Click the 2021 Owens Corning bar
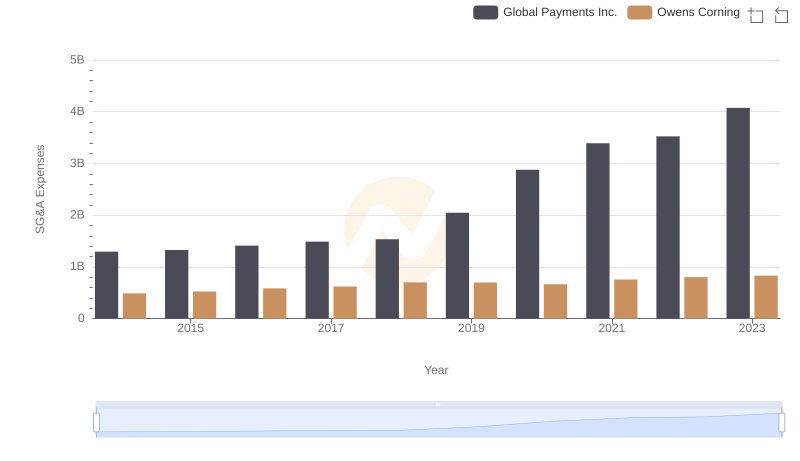The height and width of the screenshot is (461, 800). [626, 299]
